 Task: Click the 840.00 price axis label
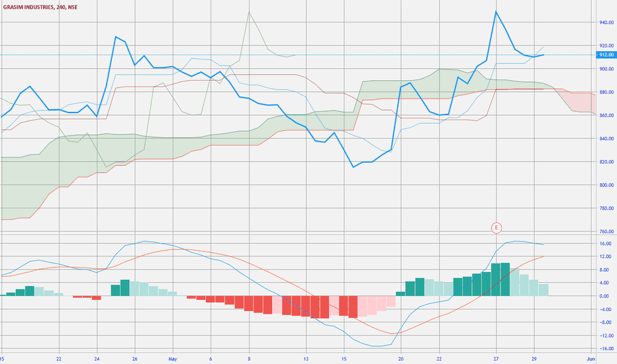click(x=606, y=138)
